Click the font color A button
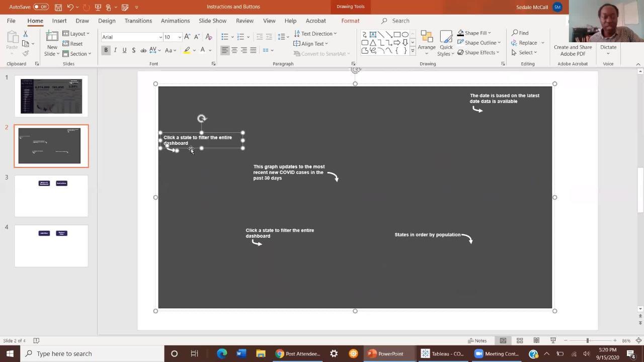Screen dimensions: 644x362 coord(203,50)
